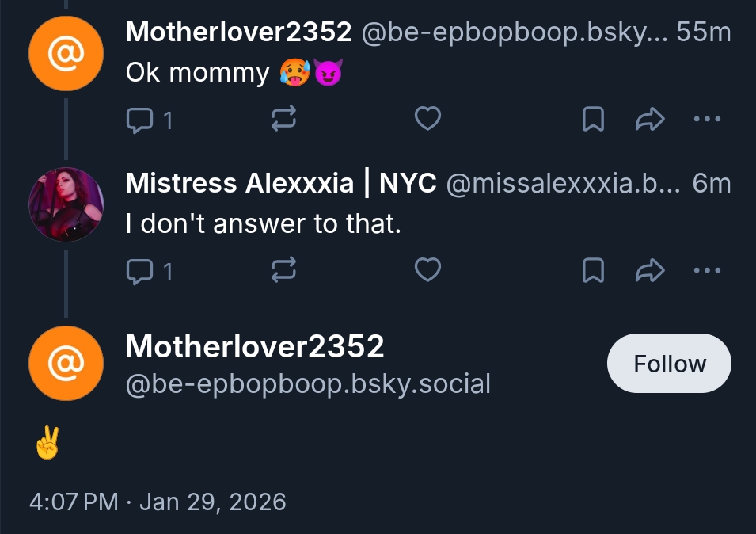Open the 6m timestamp on Alexxxia's reply

click(711, 184)
